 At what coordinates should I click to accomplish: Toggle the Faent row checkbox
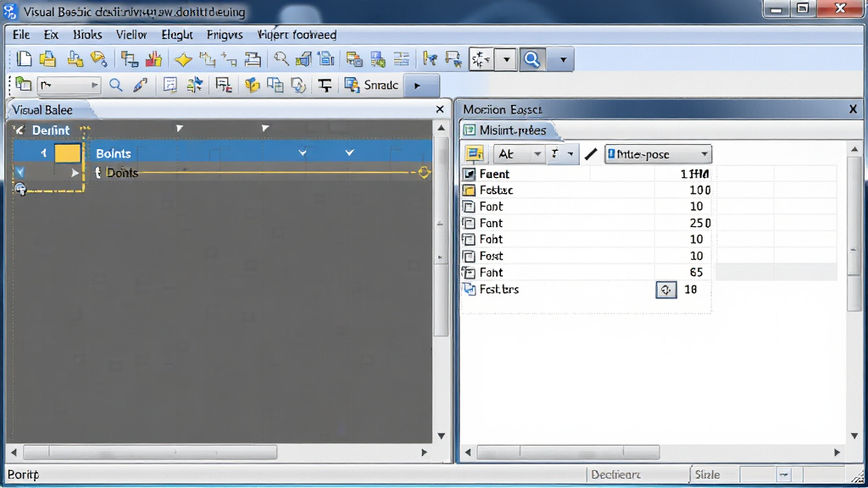point(469,174)
